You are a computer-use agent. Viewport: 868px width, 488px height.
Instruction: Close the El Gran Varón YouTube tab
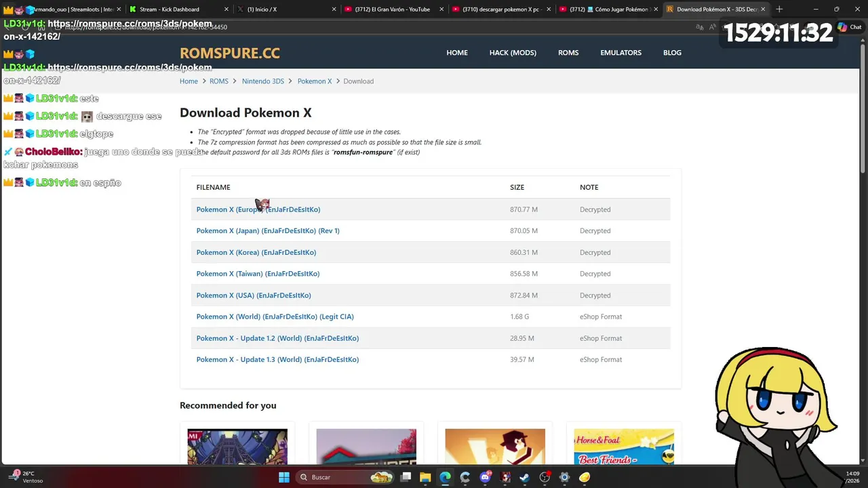pyautogui.click(x=441, y=9)
